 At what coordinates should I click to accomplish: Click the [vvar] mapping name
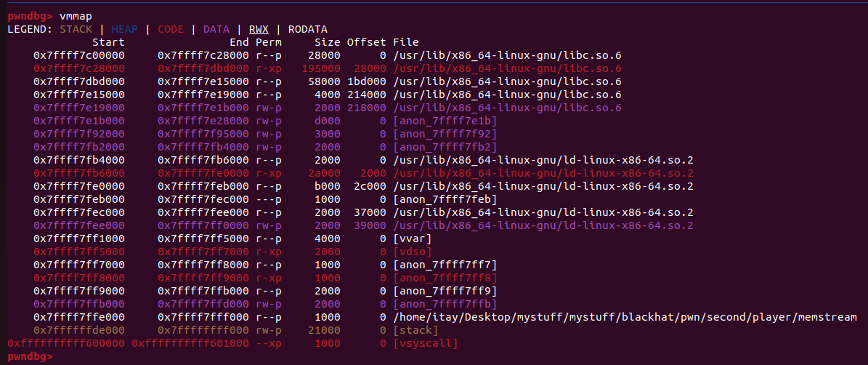(x=413, y=238)
